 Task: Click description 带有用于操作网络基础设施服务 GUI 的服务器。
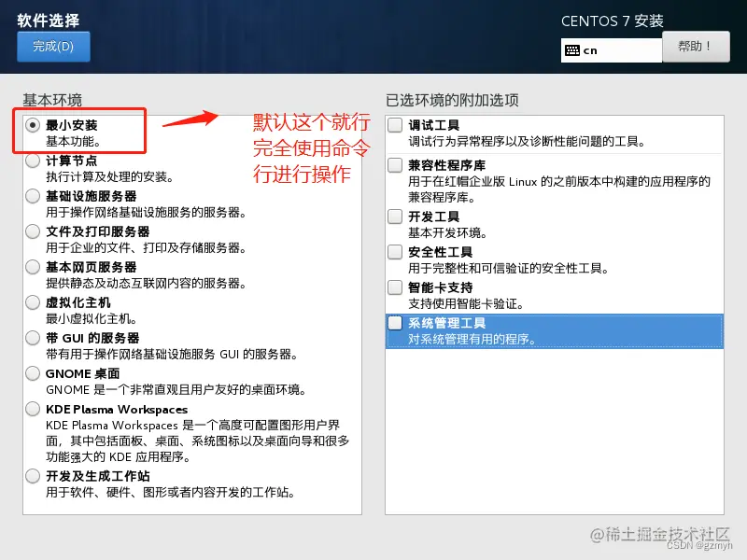172,355
